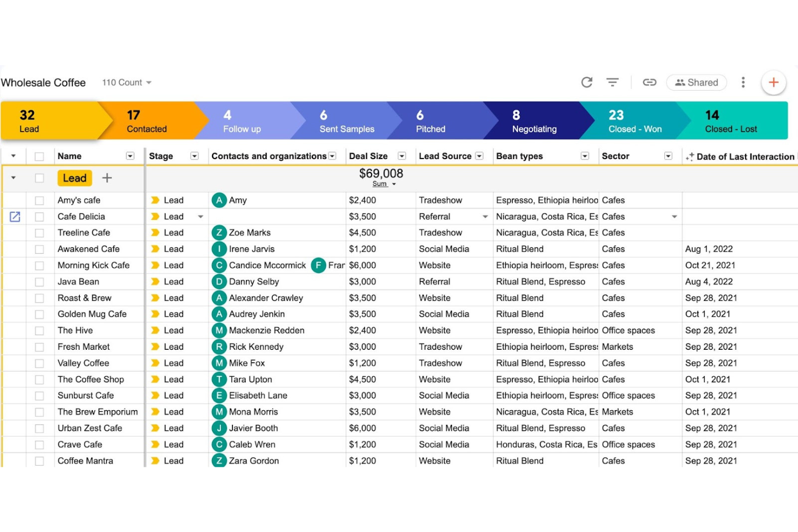Open the Name column dropdown
The image size is (798, 532).
pyautogui.click(x=130, y=156)
